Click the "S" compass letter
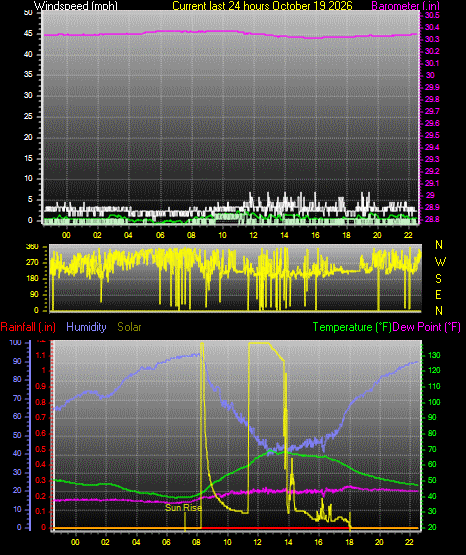Viewport: 466px width, 555px height. (438, 279)
